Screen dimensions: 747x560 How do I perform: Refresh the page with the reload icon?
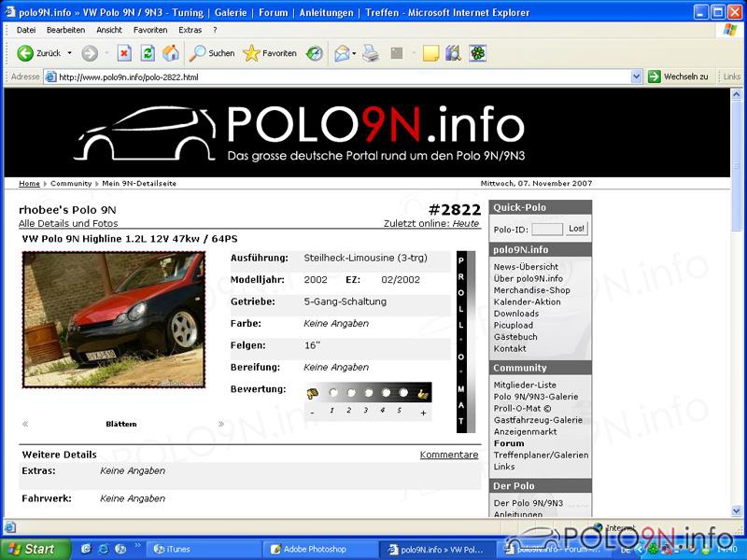pyautogui.click(x=148, y=53)
